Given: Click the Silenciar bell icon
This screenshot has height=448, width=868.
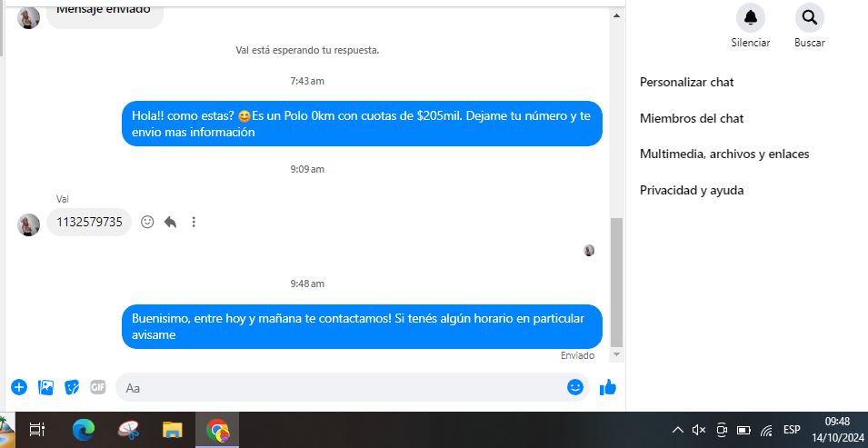Looking at the screenshot, I should click(x=750, y=17).
